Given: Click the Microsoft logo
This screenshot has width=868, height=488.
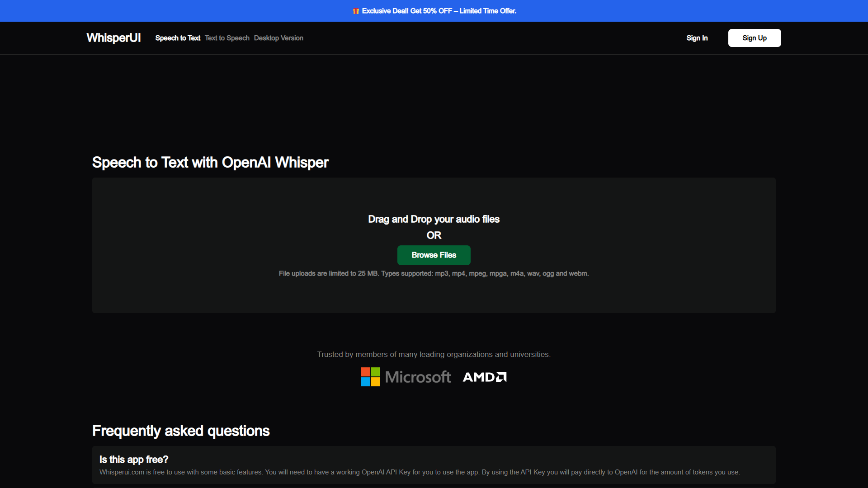Looking at the screenshot, I should (x=406, y=377).
